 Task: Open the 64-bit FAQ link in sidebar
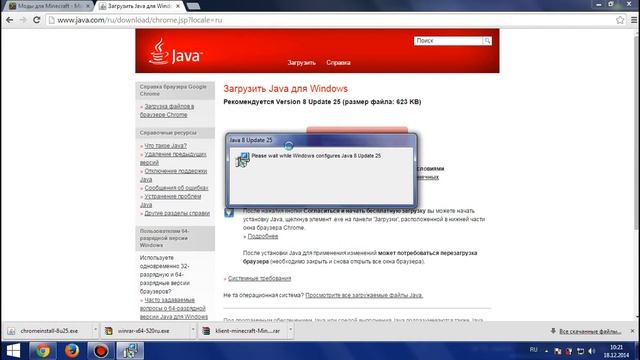174,308
